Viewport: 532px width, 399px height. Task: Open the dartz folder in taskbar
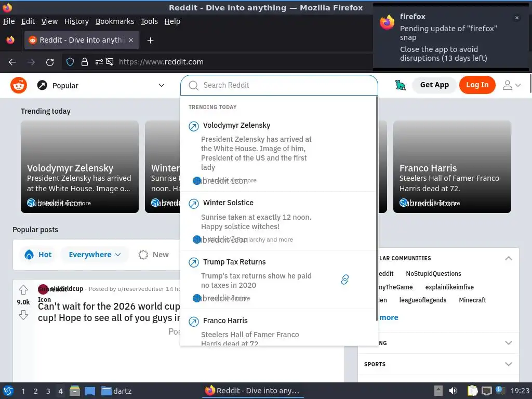(116, 391)
